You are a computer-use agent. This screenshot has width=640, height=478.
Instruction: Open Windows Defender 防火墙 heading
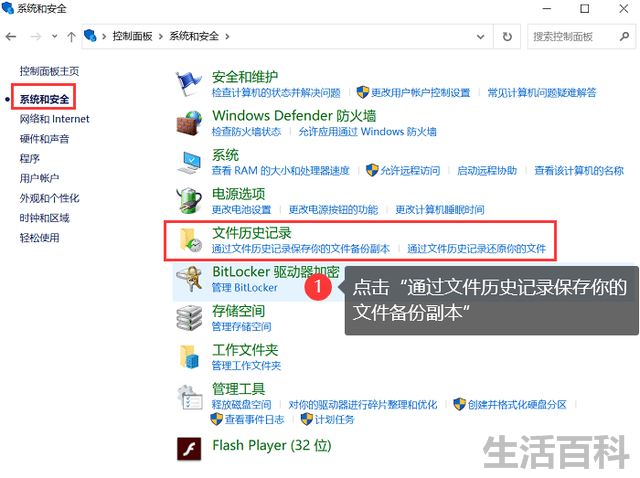294,116
